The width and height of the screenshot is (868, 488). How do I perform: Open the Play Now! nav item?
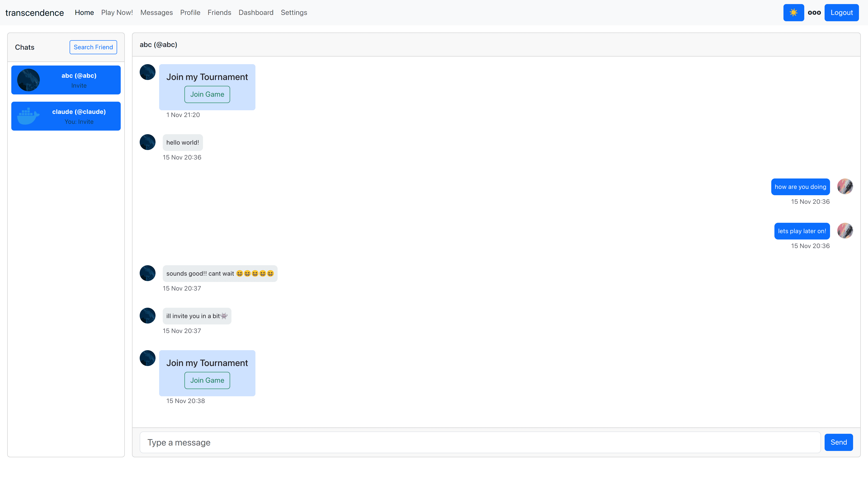tap(117, 12)
